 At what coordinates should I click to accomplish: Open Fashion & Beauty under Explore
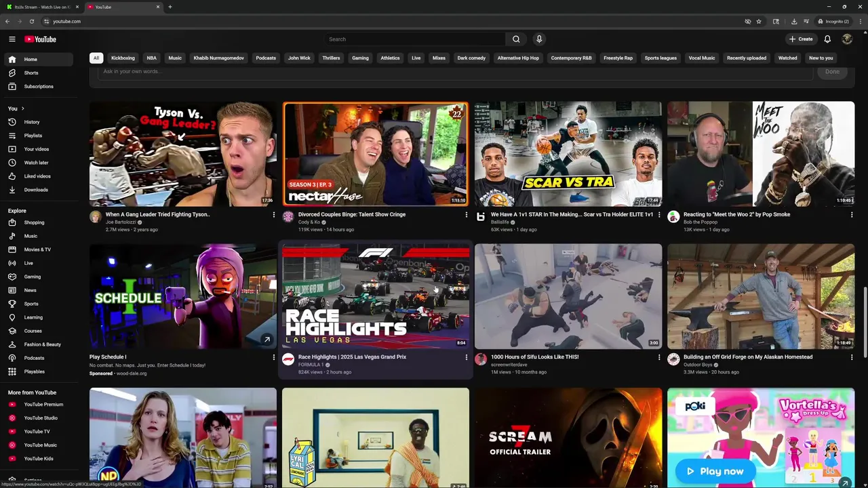pyautogui.click(x=38, y=344)
